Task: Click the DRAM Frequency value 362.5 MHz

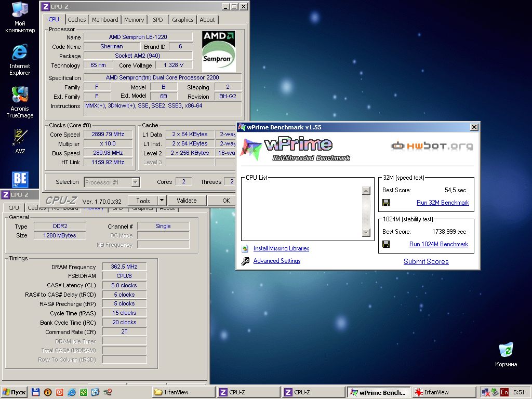Action: 124,267
